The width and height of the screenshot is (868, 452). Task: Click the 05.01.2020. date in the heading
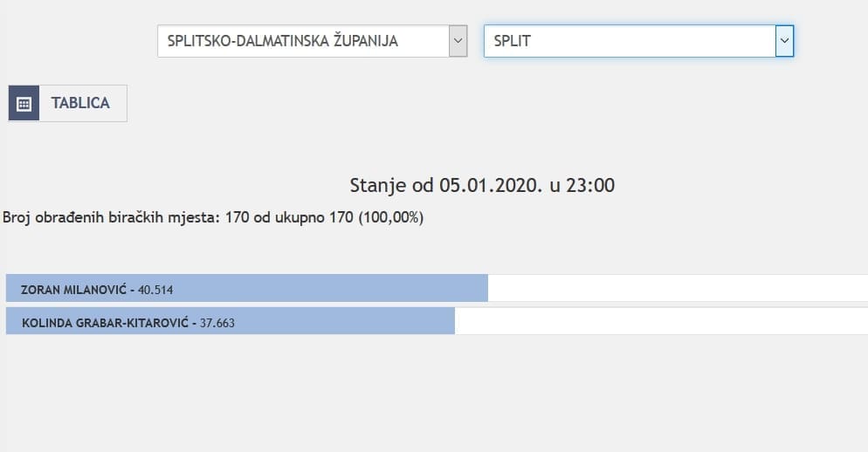pos(485,185)
